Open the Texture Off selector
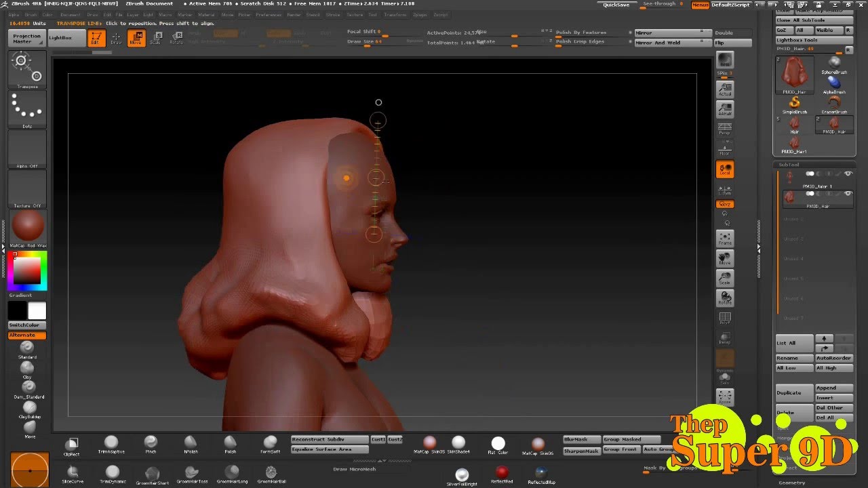 coord(27,188)
